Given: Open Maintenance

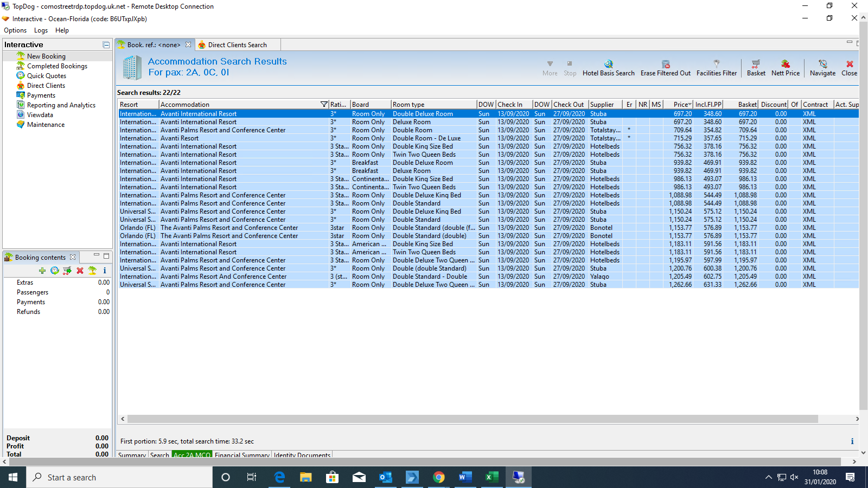Looking at the screenshot, I should [x=46, y=125].
